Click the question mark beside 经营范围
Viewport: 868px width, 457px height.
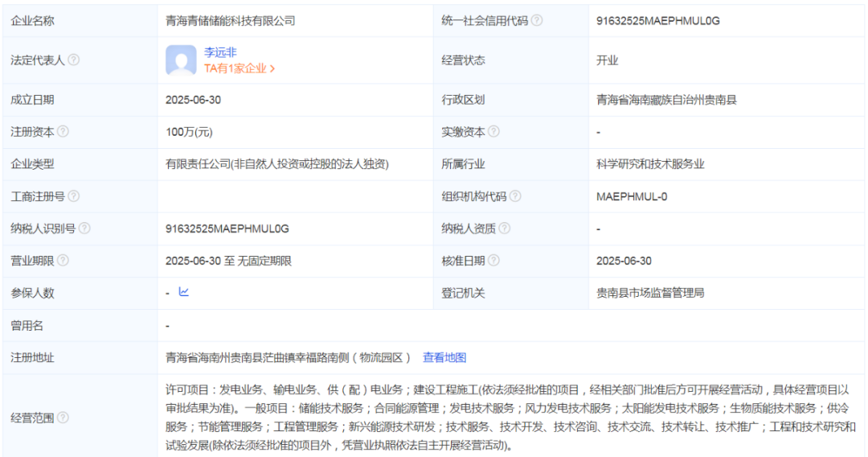coord(63,418)
